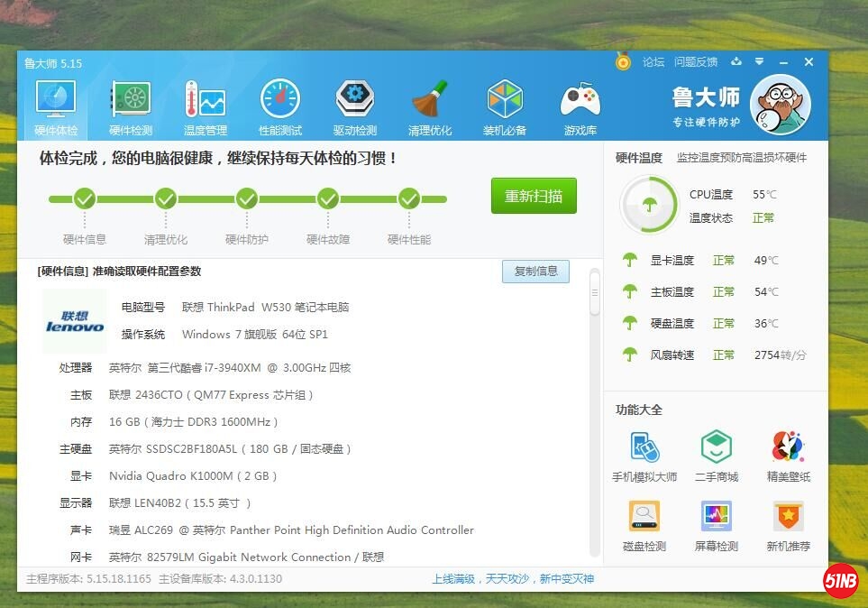Open 装机必备 essential software section
The width and height of the screenshot is (868, 608).
coord(505,104)
